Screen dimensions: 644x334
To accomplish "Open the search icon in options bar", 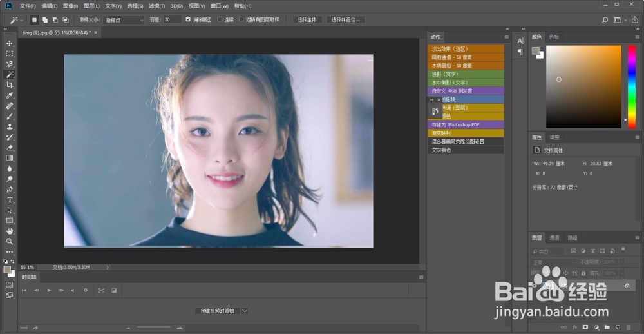I will coord(605,20).
